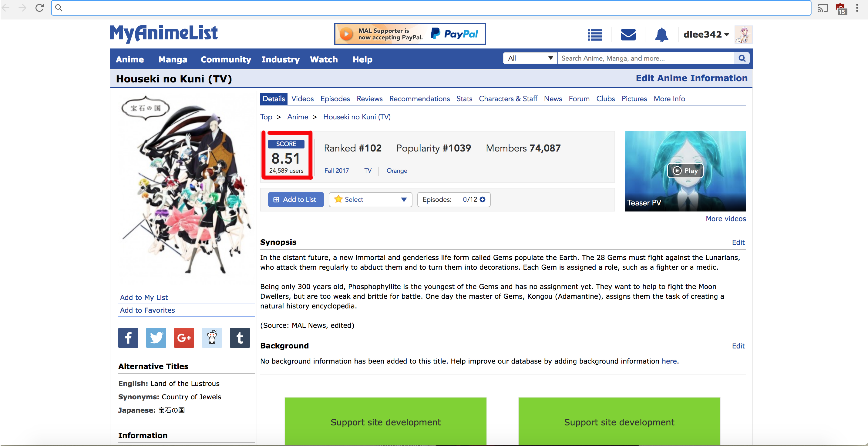Open the score Select dropdown

370,199
